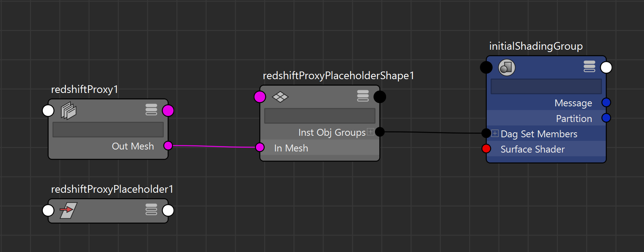Click the Out Mesh magenta output port
Screen dimensions: 644x252
168,146
